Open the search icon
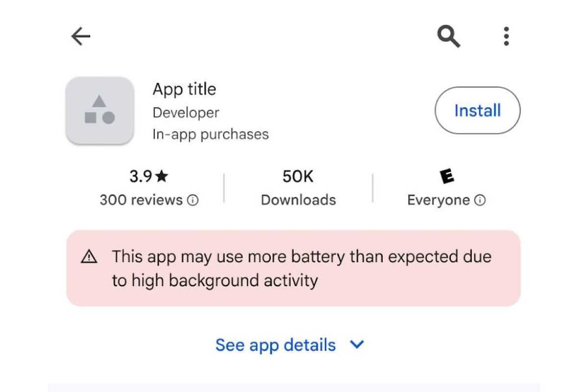The width and height of the screenshot is (588, 392). point(448,36)
